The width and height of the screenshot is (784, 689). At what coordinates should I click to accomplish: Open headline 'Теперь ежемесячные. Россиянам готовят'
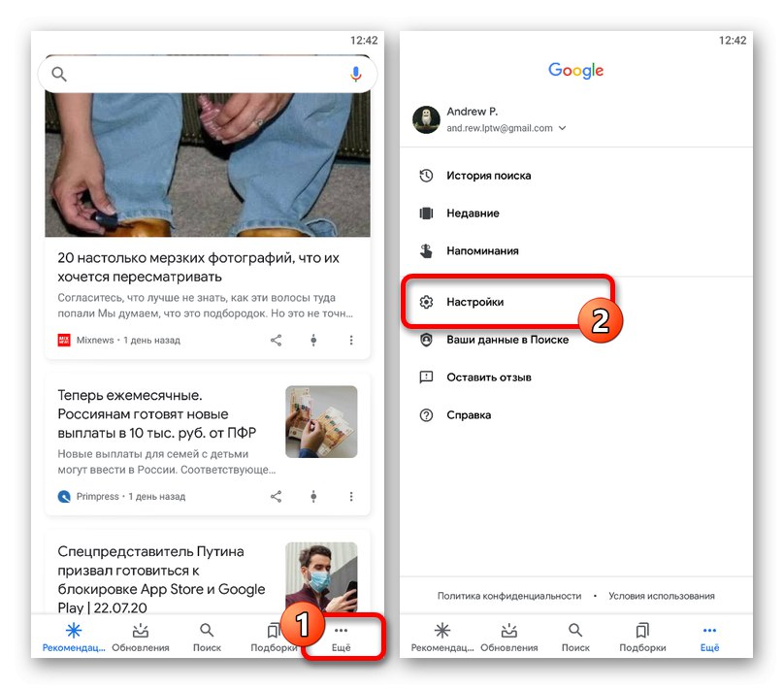[x=156, y=414]
